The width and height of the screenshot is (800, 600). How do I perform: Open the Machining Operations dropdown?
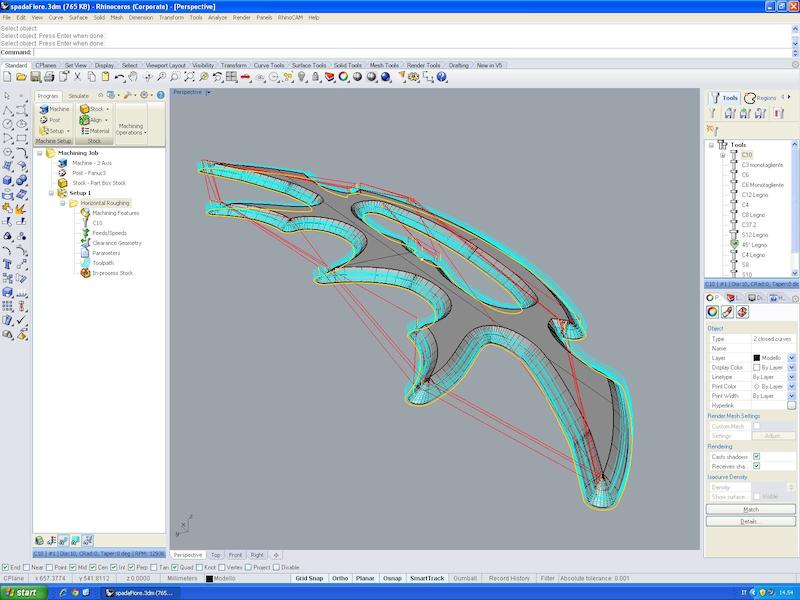pyautogui.click(x=131, y=129)
